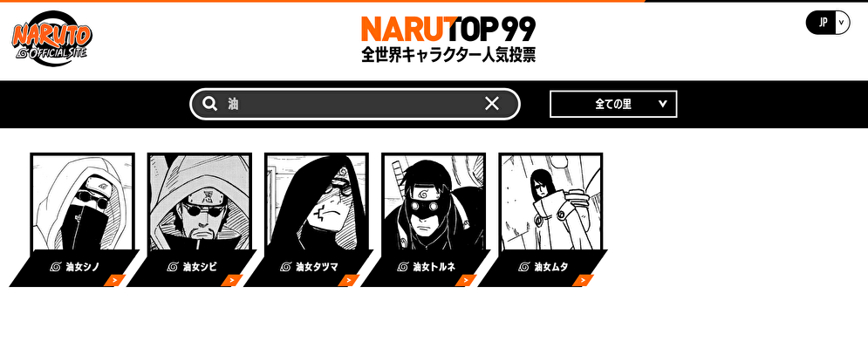Click the orange arrow on the 油女トルネ card
The width and height of the screenshot is (868, 362).
click(466, 281)
